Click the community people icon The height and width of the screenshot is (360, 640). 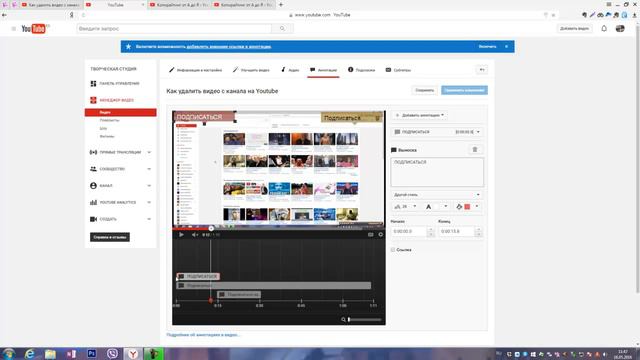(x=93, y=169)
